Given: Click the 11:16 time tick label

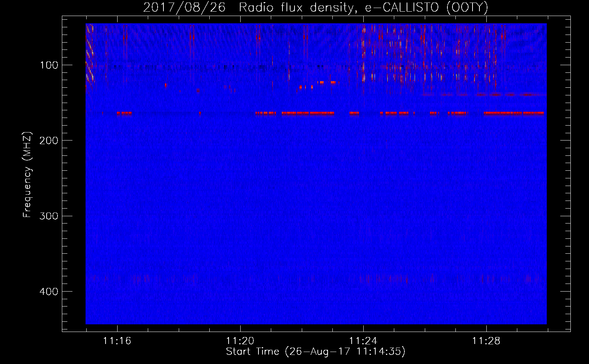Looking at the screenshot, I should click(117, 341).
